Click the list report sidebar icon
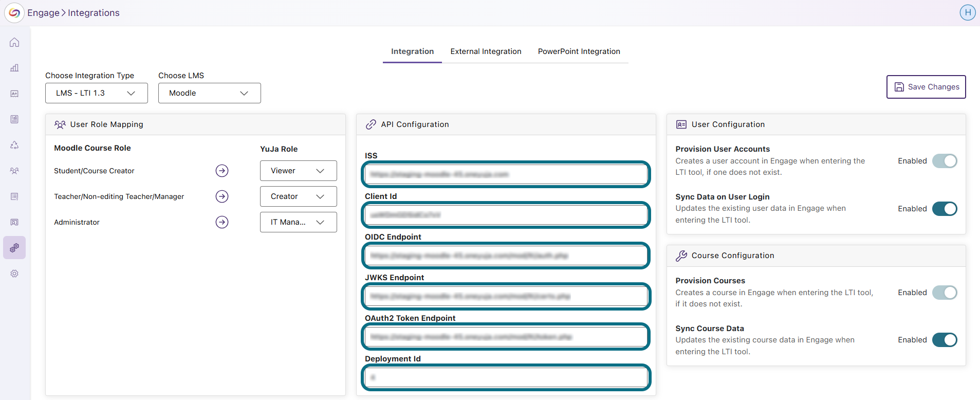This screenshot has height=400, width=980. (x=14, y=196)
